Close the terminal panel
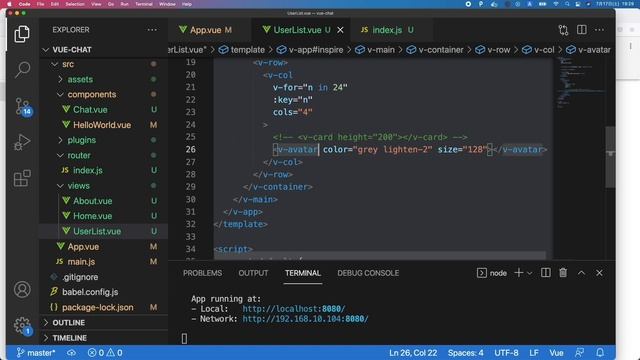 [599, 273]
